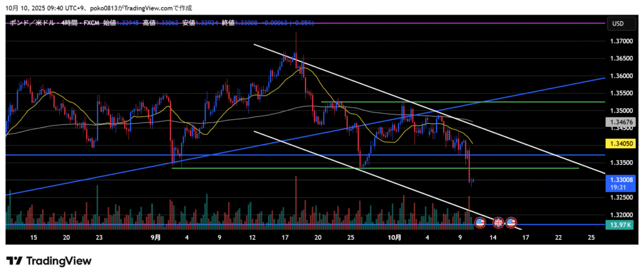Image resolution: width=644 pixels, height=277 pixels.
Task: Click the yellow 1.34050 price label
Action: click(619, 143)
